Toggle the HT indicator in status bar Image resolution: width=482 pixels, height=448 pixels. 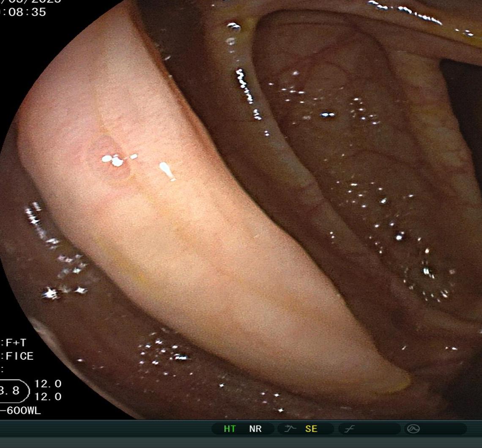pyautogui.click(x=230, y=429)
